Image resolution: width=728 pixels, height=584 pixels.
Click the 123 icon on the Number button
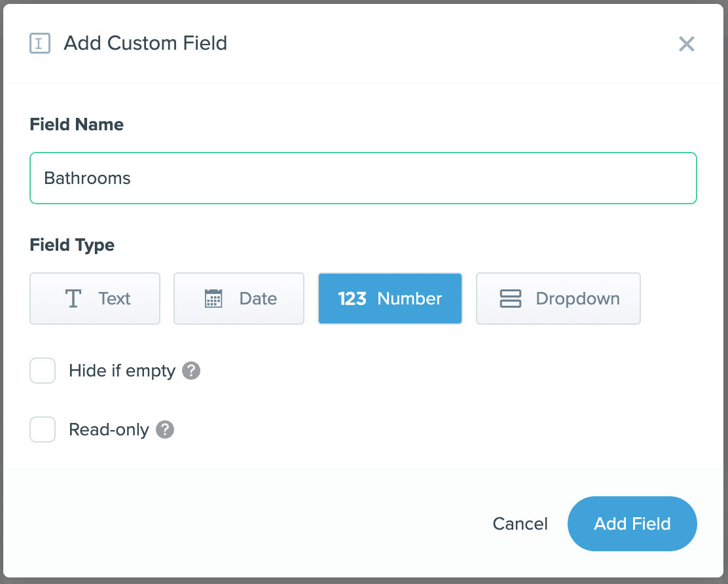click(352, 299)
